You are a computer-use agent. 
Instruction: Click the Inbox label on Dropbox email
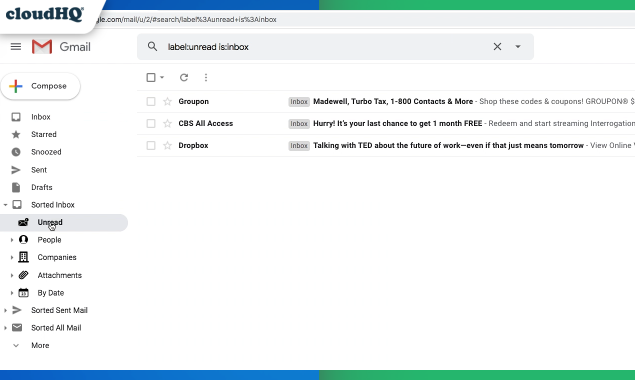pyautogui.click(x=299, y=145)
